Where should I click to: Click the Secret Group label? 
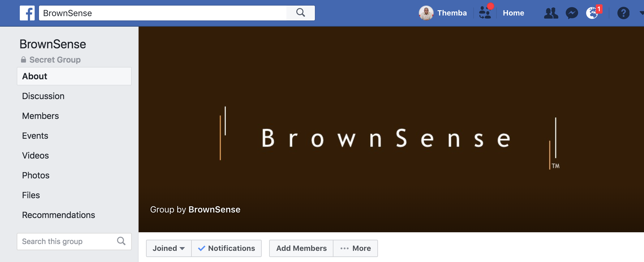click(55, 59)
